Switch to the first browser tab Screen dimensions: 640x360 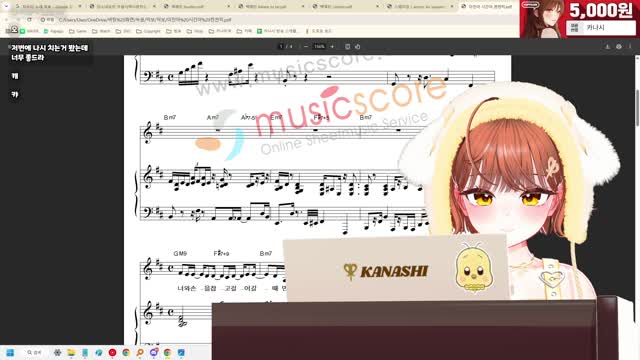pos(48,7)
